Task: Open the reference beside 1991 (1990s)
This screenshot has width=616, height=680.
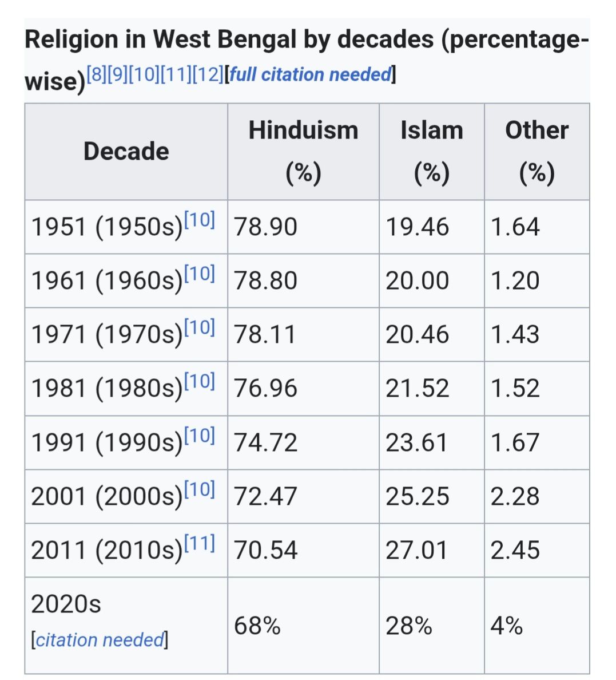Action: pos(200,435)
